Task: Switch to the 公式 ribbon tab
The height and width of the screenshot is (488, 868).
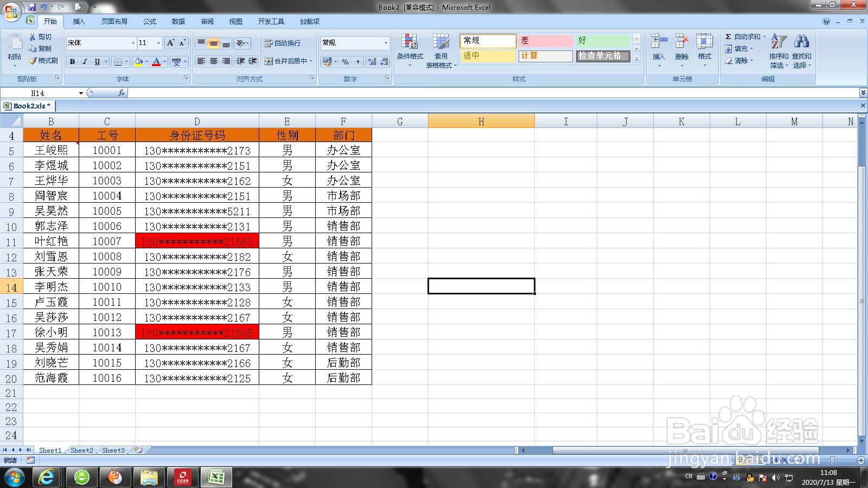Action: 150,21
